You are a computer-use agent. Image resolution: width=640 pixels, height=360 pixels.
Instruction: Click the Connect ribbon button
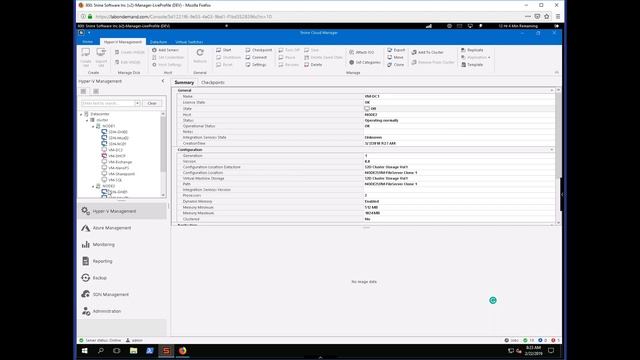pyautogui.click(x=256, y=57)
